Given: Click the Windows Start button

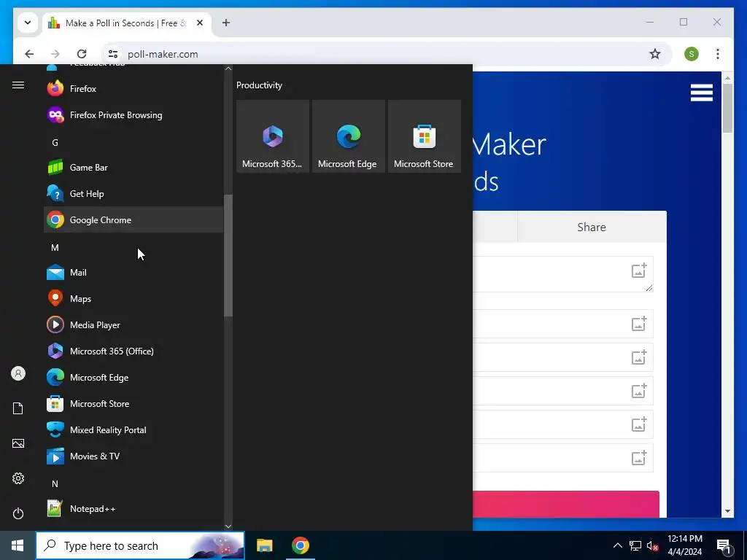Looking at the screenshot, I should pyautogui.click(x=18, y=545).
